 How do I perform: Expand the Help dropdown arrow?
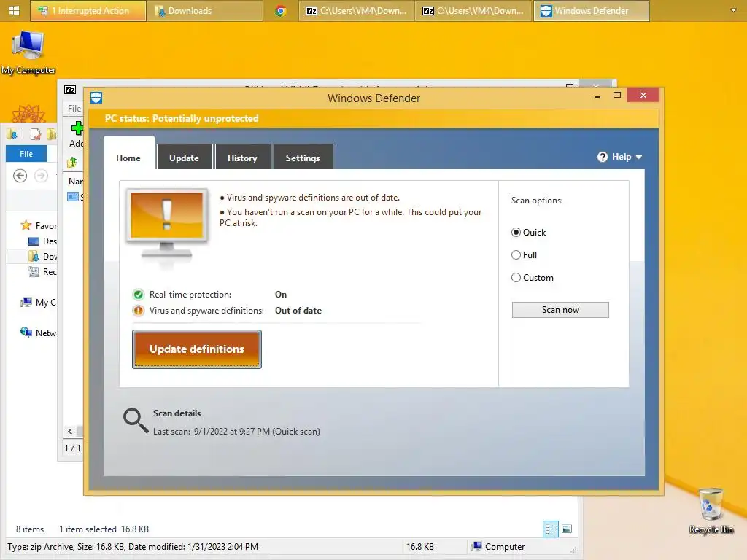coord(639,157)
